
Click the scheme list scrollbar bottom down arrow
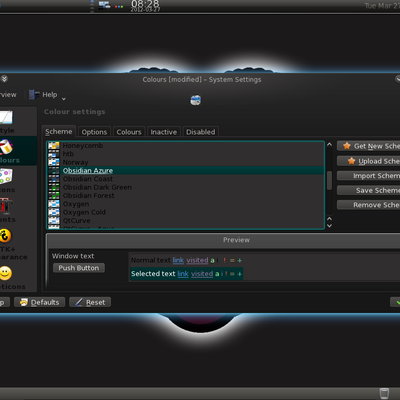[329, 226]
